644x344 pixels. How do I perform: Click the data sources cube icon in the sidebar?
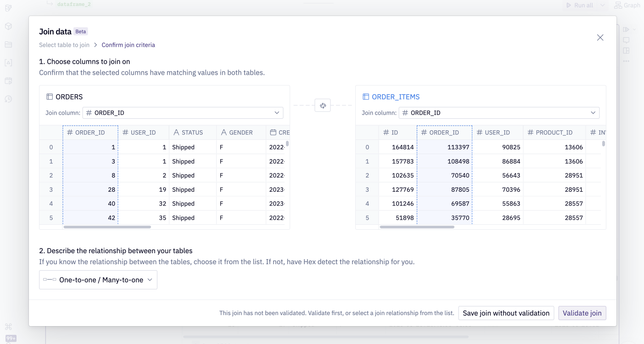point(8,26)
